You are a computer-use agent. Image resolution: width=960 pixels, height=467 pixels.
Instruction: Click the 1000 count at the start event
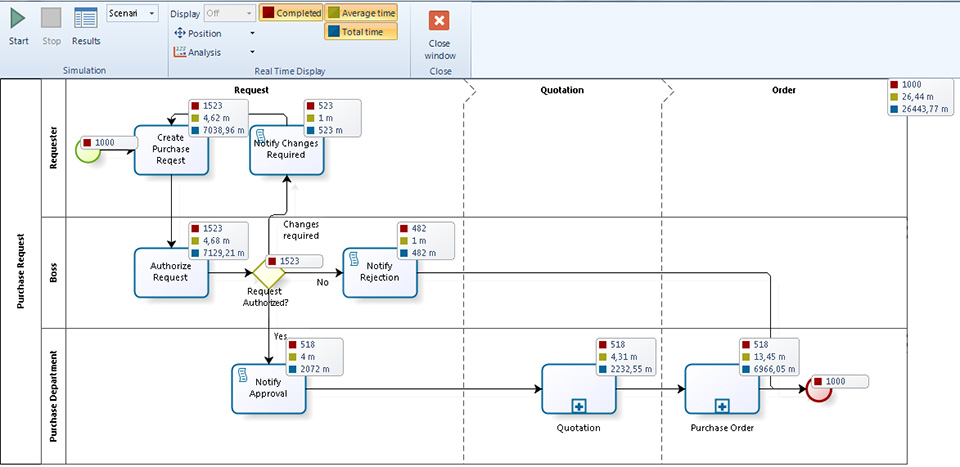(x=105, y=143)
